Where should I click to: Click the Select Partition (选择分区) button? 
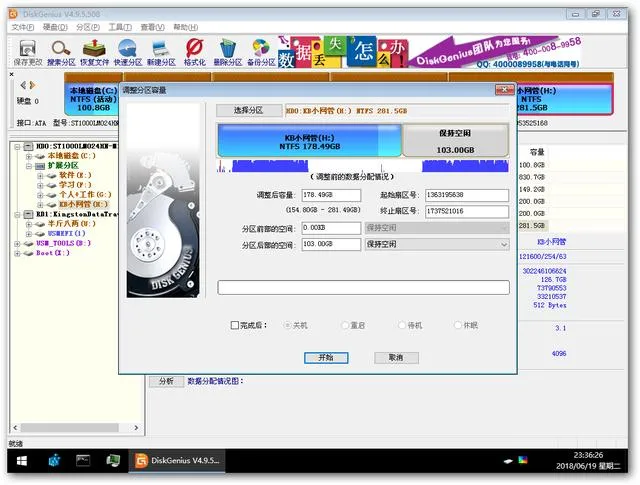[x=249, y=110]
